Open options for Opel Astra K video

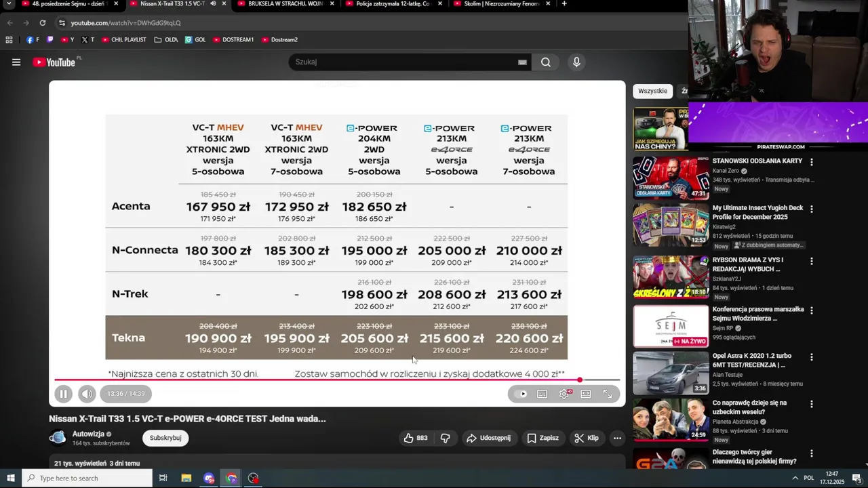(811, 357)
